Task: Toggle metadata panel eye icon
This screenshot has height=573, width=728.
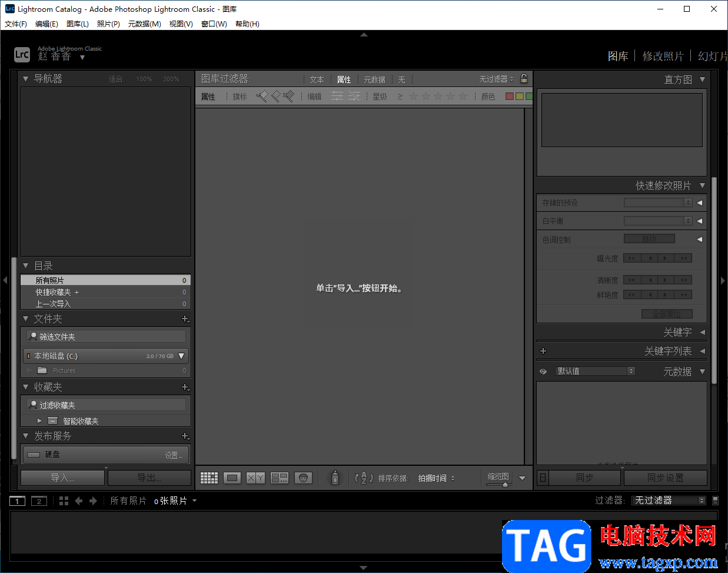Action: point(543,372)
